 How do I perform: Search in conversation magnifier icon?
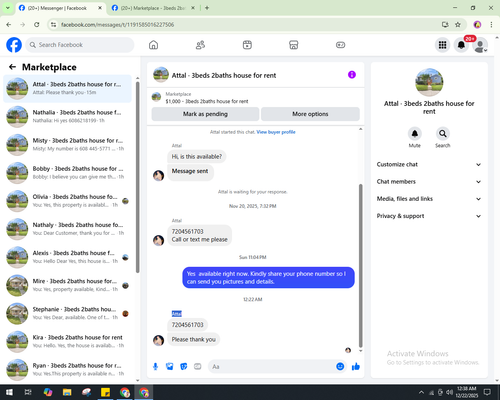442,134
